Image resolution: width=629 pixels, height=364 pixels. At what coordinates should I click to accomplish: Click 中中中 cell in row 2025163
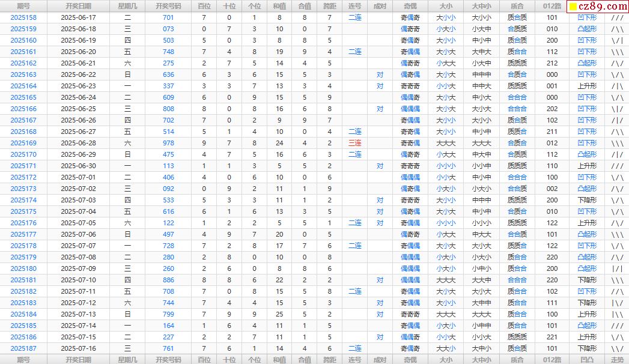[x=481, y=74]
